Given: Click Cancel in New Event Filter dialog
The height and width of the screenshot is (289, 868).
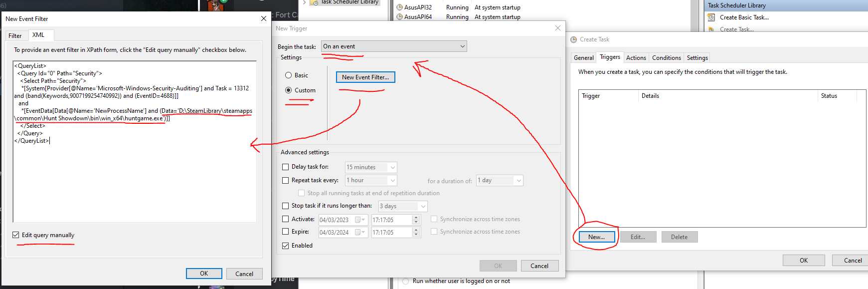Looking at the screenshot, I should (x=244, y=274).
